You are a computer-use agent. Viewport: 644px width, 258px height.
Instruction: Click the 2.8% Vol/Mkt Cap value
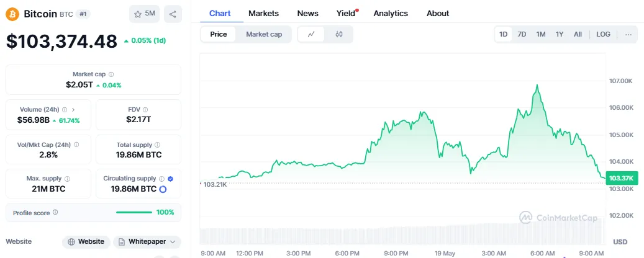[48, 155]
